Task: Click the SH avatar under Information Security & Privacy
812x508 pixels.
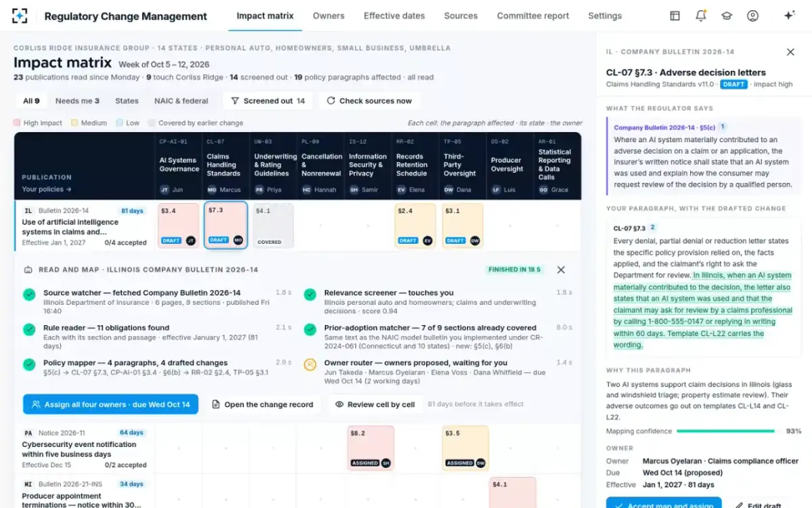Action: (x=354, y=190)
